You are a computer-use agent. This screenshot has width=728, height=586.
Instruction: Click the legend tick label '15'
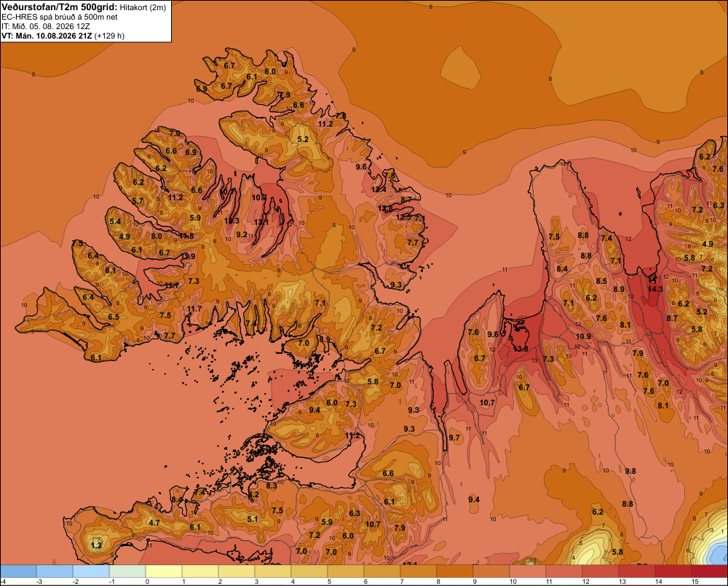click(x=695, y=582)
